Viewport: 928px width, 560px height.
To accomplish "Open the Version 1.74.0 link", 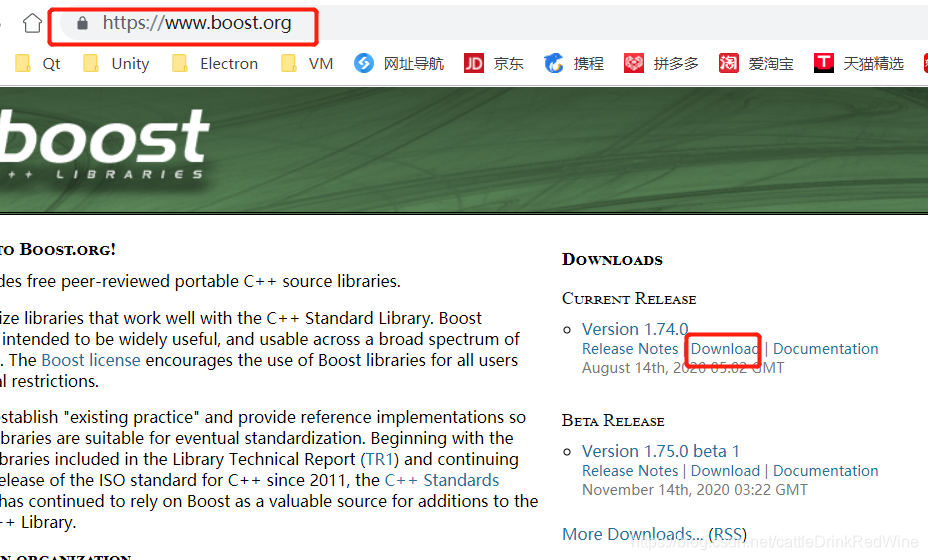I will pyautogui.click(x=635, y=329).
